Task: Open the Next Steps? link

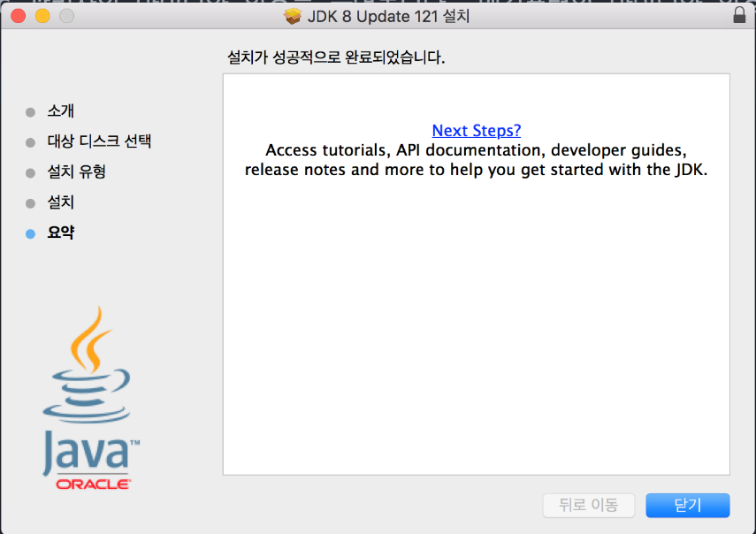Action: coord(476,130)
